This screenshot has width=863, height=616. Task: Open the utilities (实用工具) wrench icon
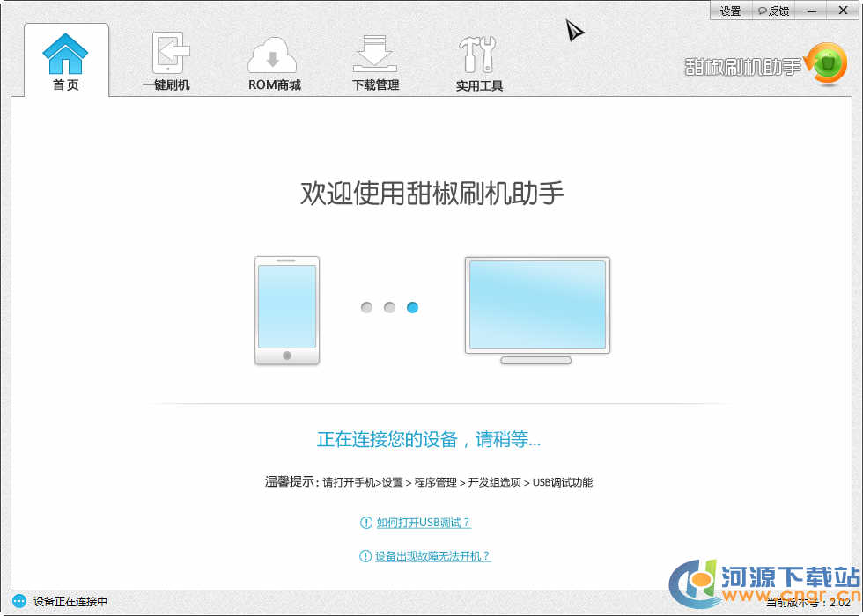coord(478,55)
